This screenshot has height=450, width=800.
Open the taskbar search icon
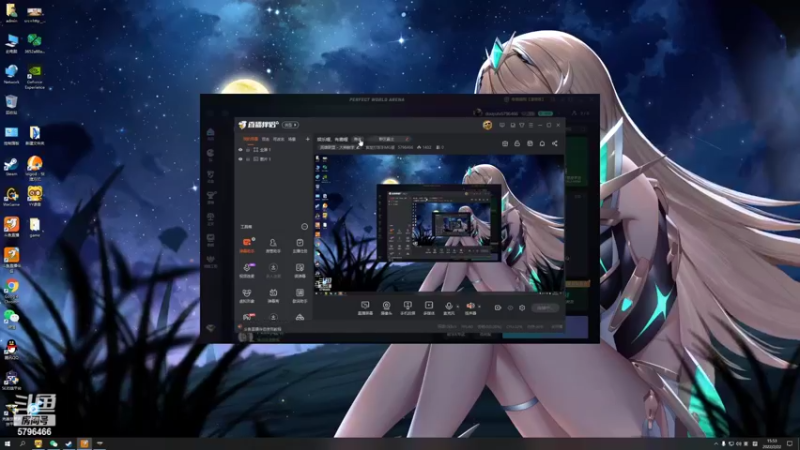click(x=22, y=444)
